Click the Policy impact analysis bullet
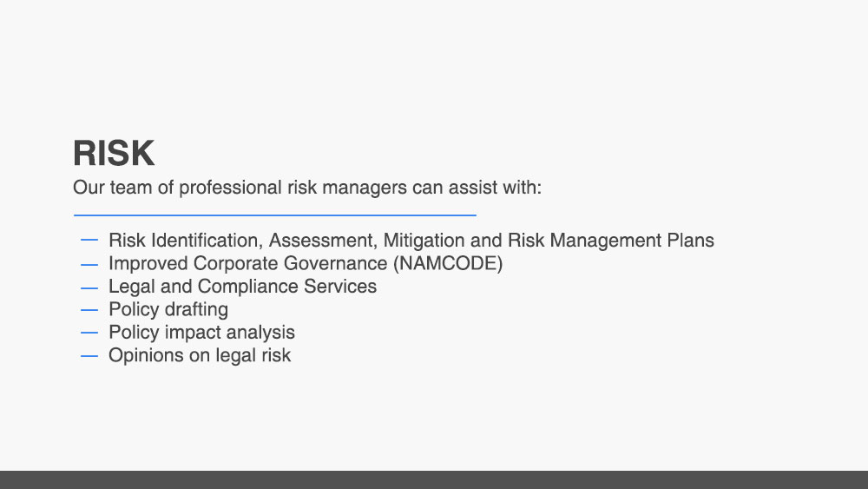The height and width of the screenshot is (489, 868). point(201,333)
